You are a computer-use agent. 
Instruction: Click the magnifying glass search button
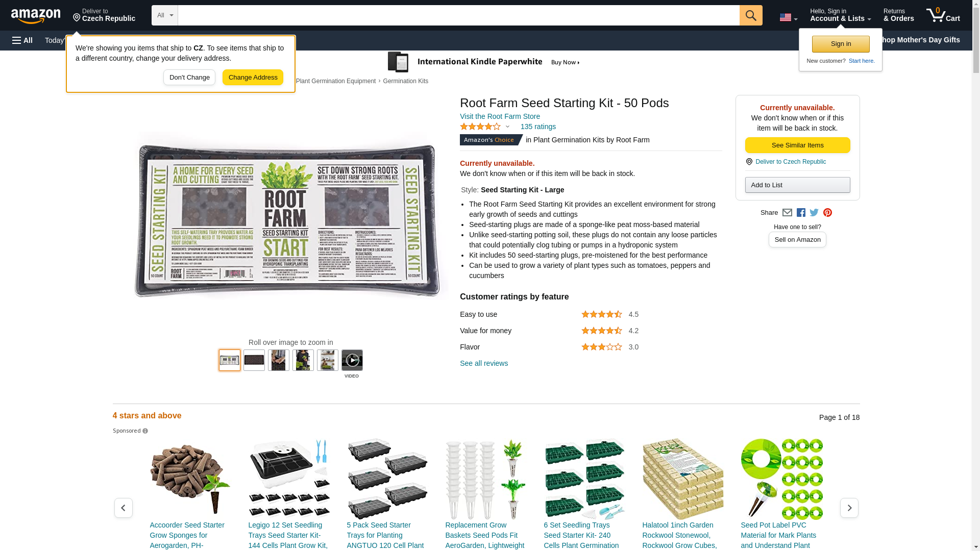pyautogui.click(x=750, y=15)
